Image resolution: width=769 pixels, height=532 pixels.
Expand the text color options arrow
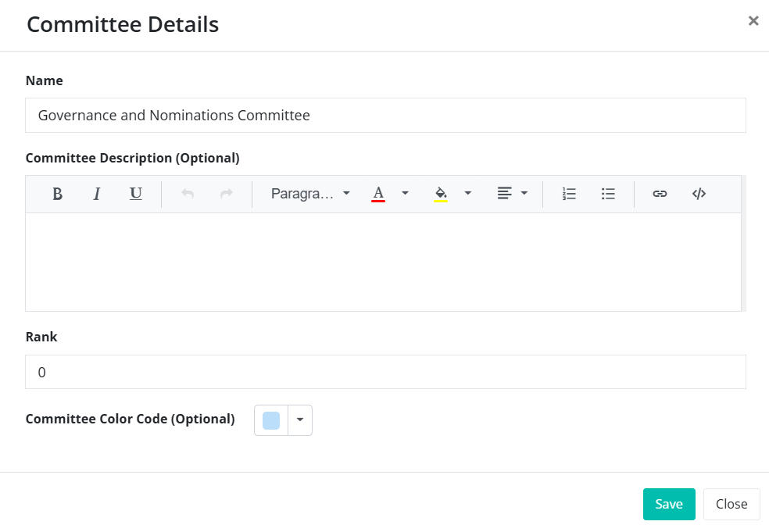tap(405, 194)
